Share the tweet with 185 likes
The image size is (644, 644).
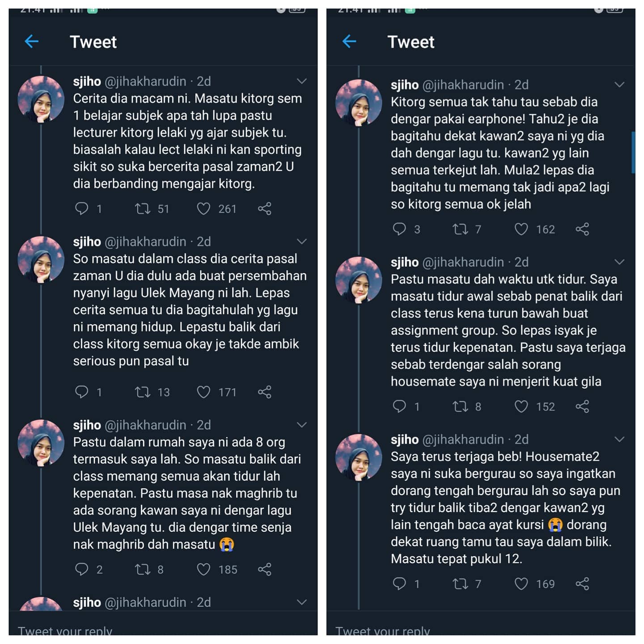[265, 569]
